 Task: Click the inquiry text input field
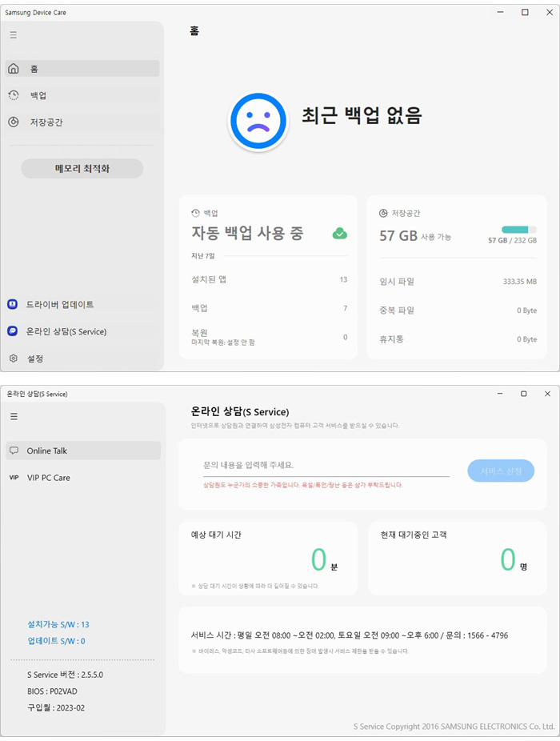tap(326, 465)
